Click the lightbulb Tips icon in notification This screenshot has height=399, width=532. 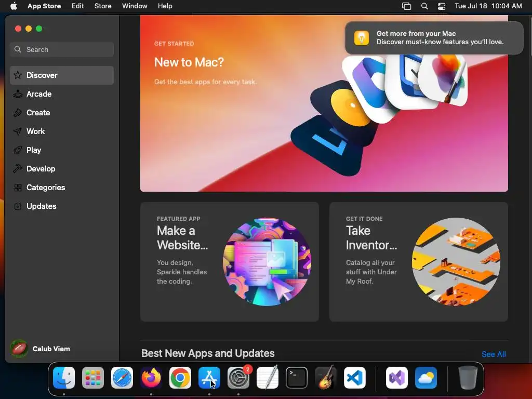tap(362, 37)
